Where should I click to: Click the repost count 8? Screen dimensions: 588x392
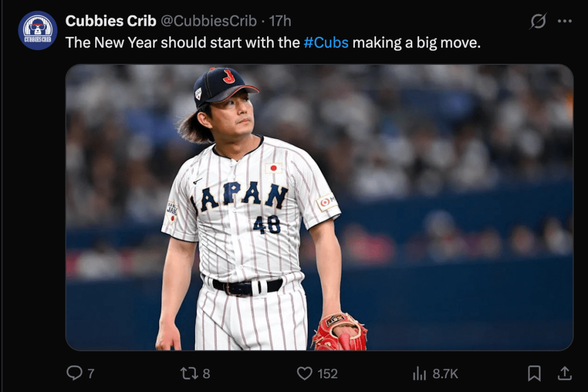pos(206,374)
